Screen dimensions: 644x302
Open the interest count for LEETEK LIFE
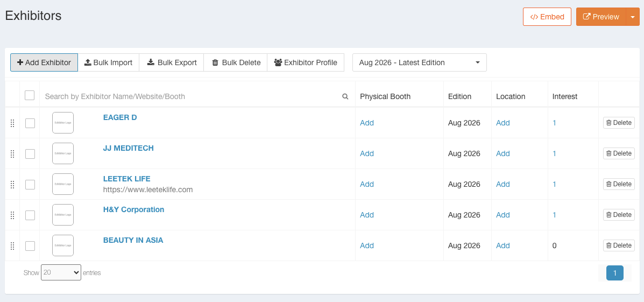(555, 185)
